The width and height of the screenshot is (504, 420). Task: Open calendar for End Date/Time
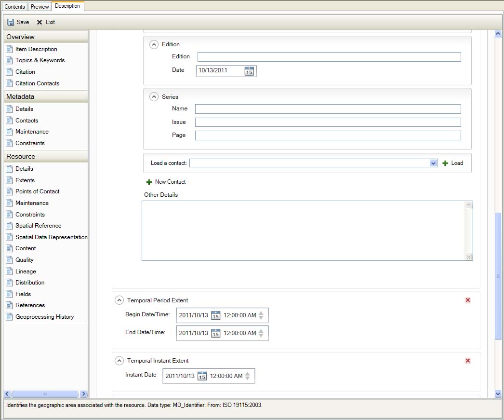coord(215,333)
